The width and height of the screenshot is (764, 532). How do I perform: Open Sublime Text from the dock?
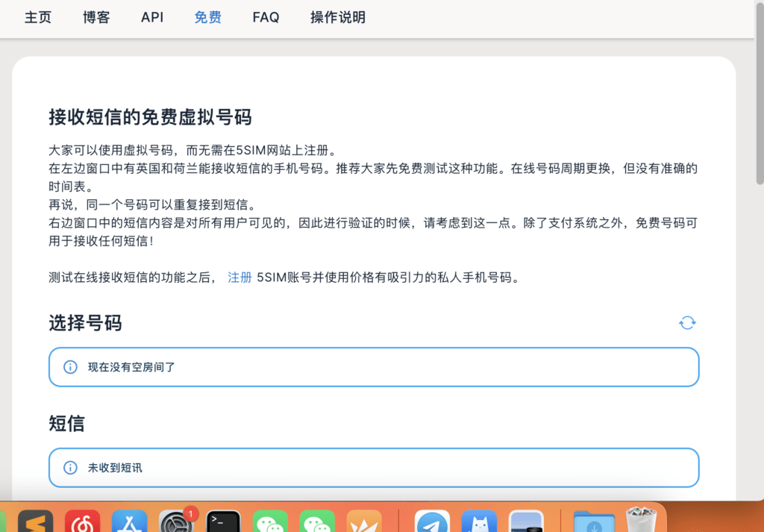tap(35, 521)
